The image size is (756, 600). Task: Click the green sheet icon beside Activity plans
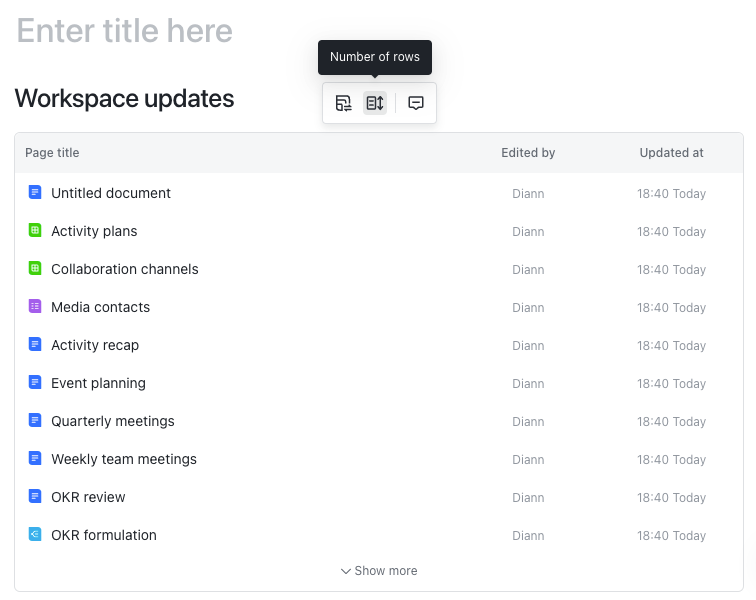click(x=35, y=230)
